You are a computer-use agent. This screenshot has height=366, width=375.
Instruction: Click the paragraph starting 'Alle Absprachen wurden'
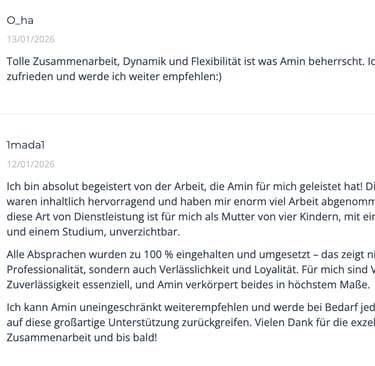coord(191,270)
